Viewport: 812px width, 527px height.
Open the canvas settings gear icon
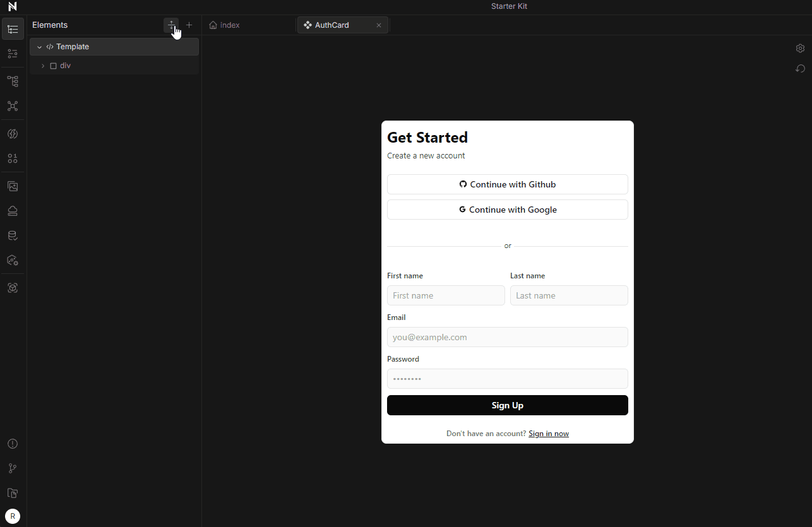800,48
